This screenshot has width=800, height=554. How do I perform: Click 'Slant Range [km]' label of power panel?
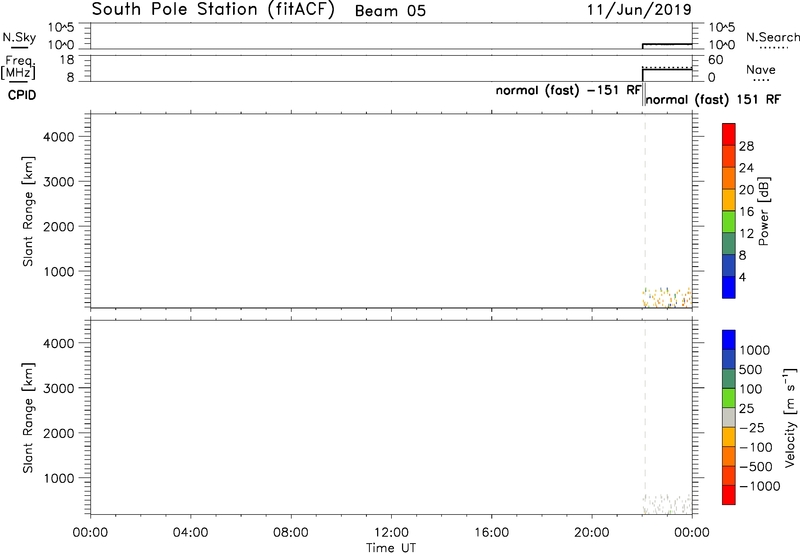point(28,211)
